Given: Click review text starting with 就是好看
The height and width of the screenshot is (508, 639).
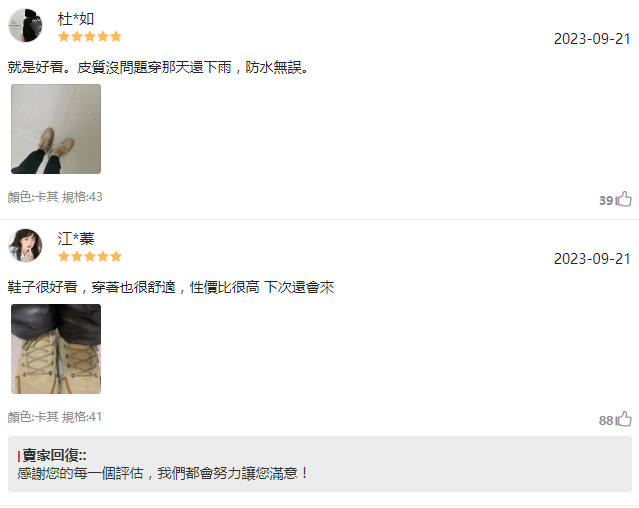Looking at the screenshot, I should pyautogui.click(x=158, y=67).
